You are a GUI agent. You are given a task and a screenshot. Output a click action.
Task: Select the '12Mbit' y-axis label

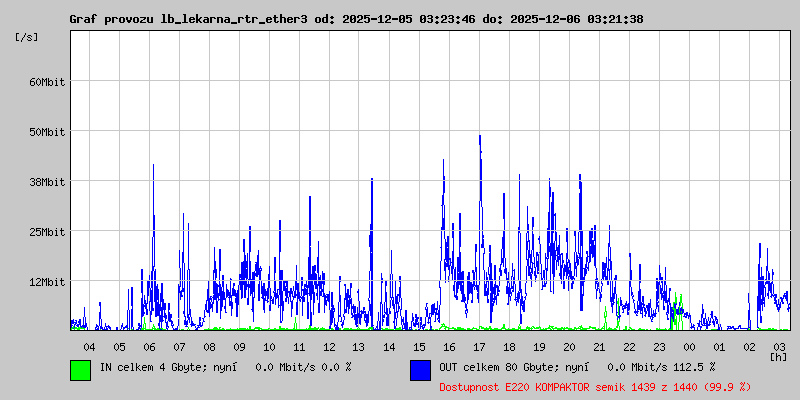pyautogui.click(x=47, y=282)
